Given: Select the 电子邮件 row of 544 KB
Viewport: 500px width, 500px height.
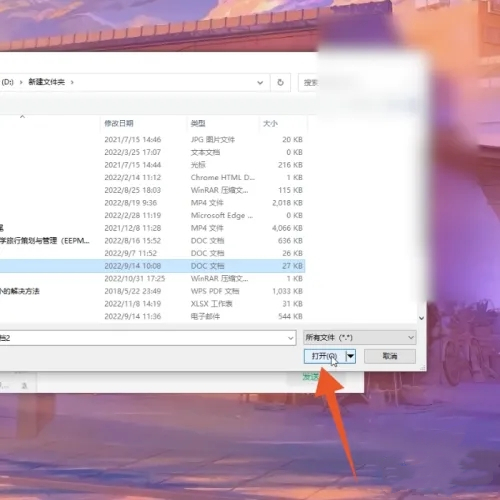Looking at the screenshot, I should (152, 316).
